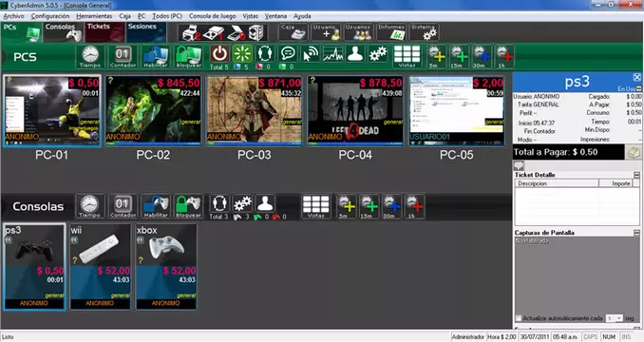
Task: Collapse the Capturas de Pantalla section
Action: click(x=636, y=233)
